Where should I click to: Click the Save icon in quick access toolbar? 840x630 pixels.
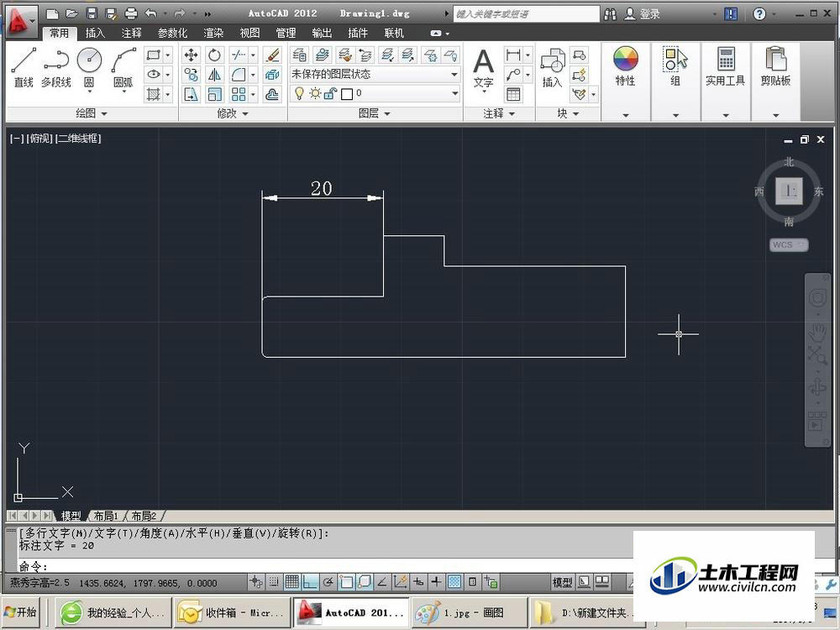point(92,13)
